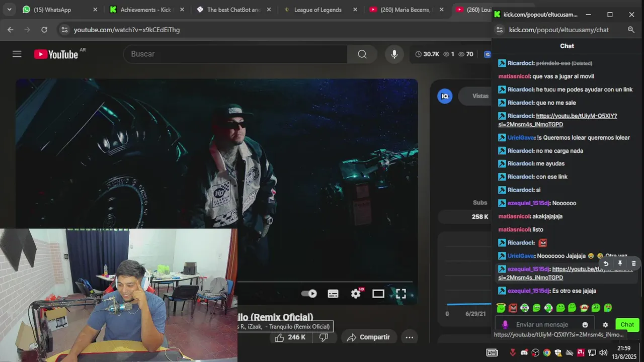Click the purple microphone in chat input
The width and height of the screenshot is (644, 362).
coord(505,325)
